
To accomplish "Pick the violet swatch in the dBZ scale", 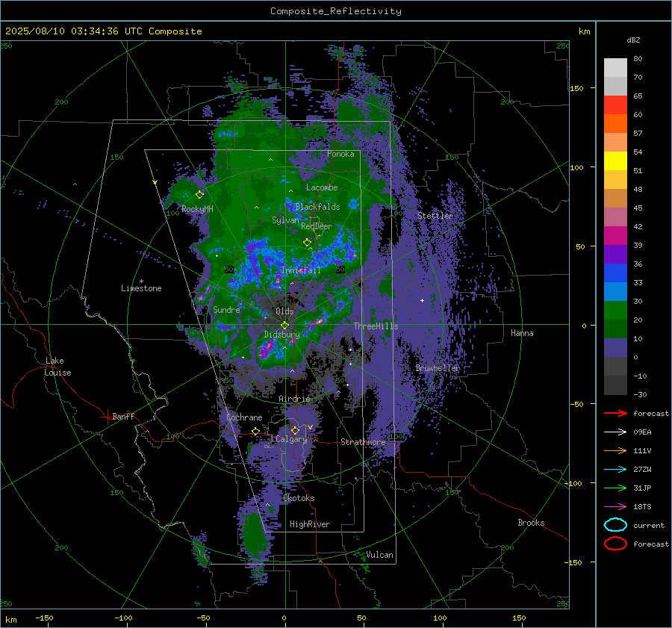I will (x=615, y=255).
